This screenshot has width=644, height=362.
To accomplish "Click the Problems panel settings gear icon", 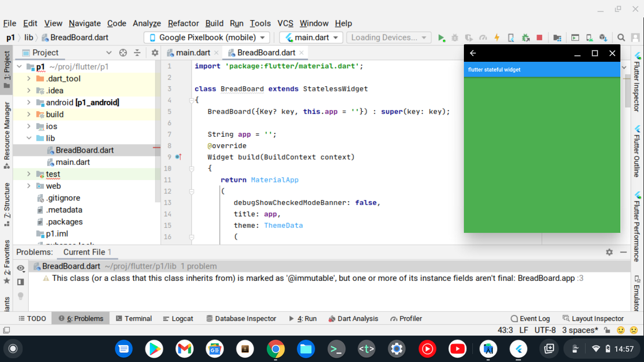I will (x=609, y=252).
